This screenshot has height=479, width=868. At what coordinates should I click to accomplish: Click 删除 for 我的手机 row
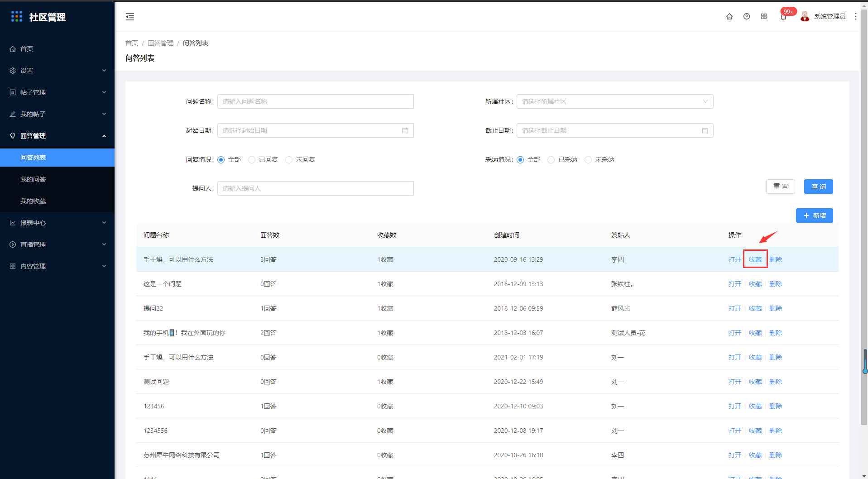point(776,333)
